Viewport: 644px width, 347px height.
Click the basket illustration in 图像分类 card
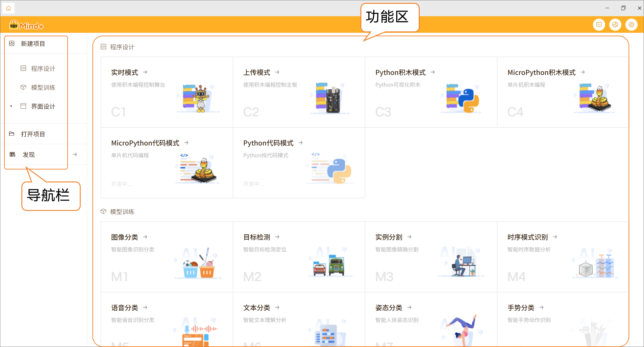point(199,266)
